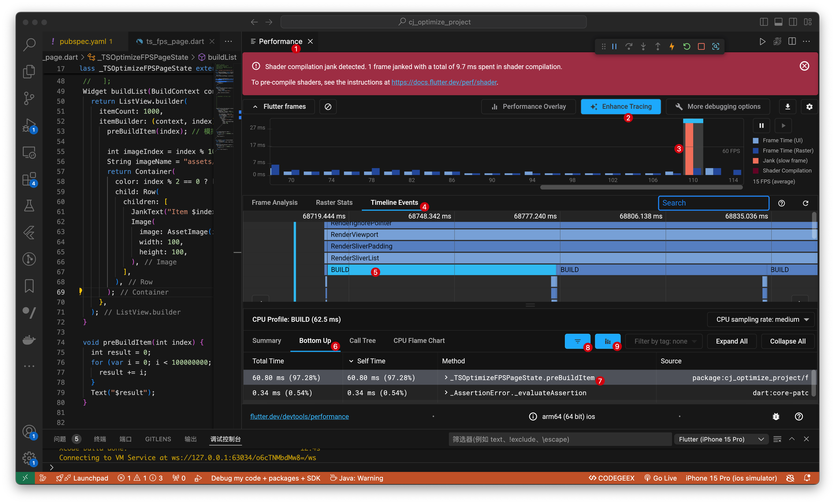
Task: Open the Testing flask view
Action: (30, 206)
